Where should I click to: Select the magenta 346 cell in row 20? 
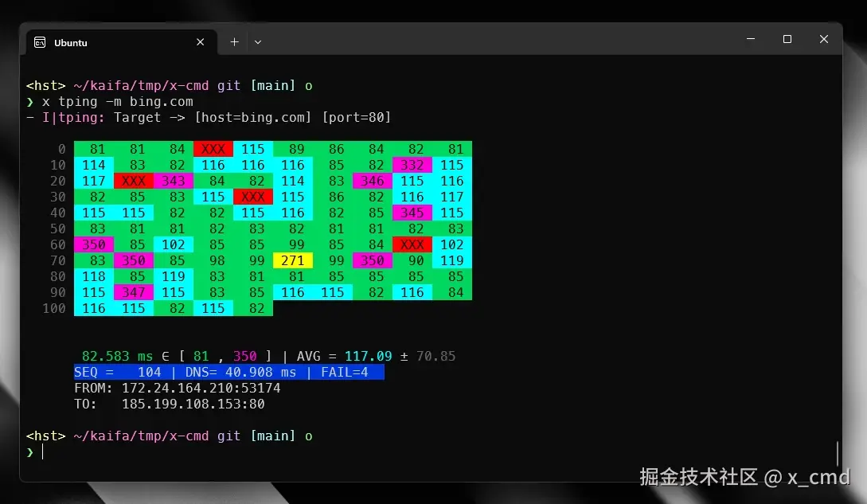pyautogui.click(x=372, y=181)
